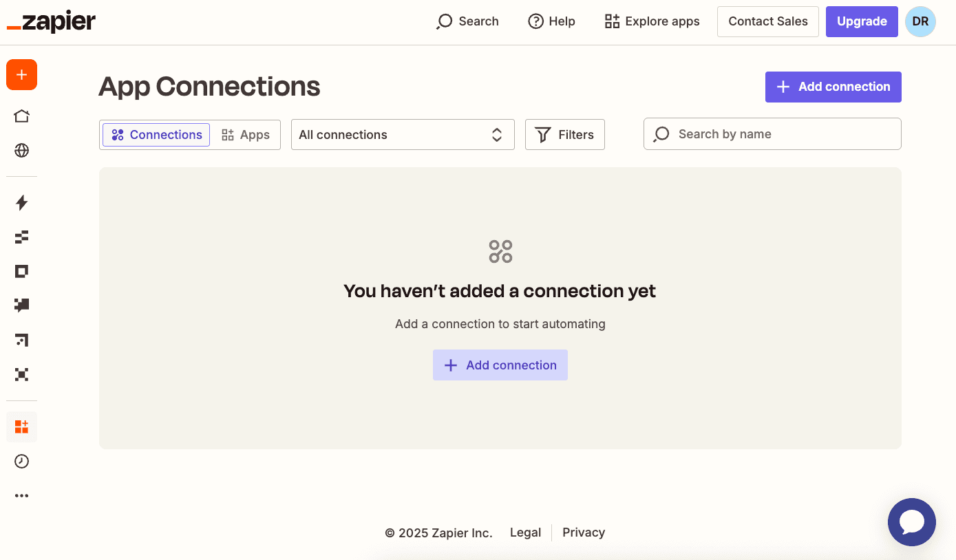Reveal more sidebar options with the ellipsis

pyautogui.click(x=21, y=495)
